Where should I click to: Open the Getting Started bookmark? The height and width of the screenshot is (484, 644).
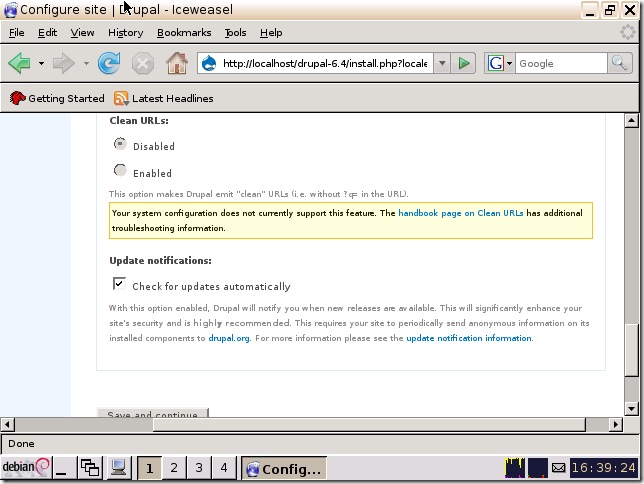click(57, 98)
